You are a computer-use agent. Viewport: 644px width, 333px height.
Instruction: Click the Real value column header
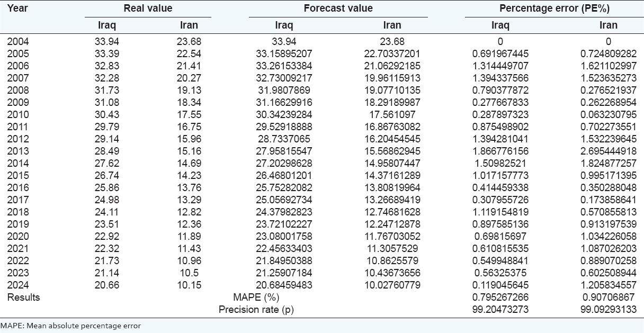[148, 8]
